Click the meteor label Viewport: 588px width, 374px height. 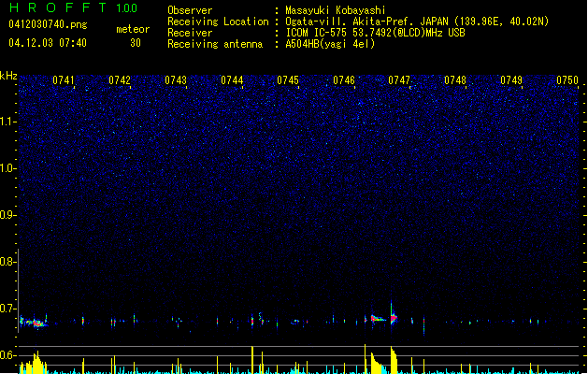[x=133, y=29]
